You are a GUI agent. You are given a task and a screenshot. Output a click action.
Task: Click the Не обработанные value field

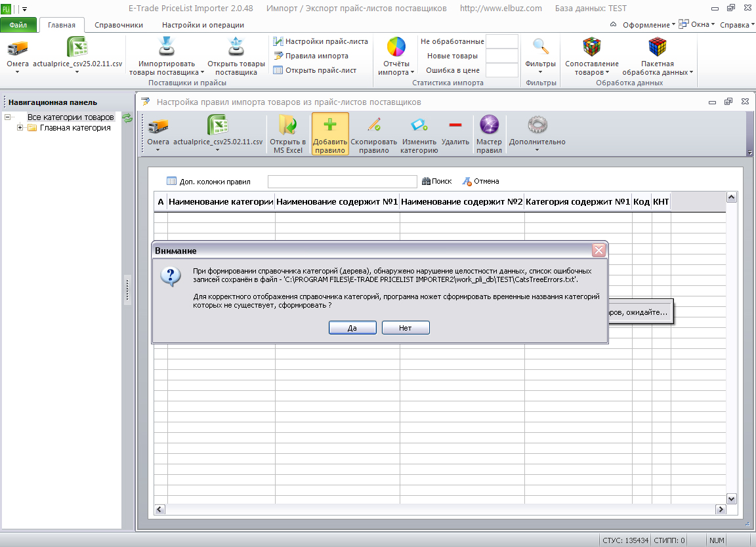[x=502, y=41]
